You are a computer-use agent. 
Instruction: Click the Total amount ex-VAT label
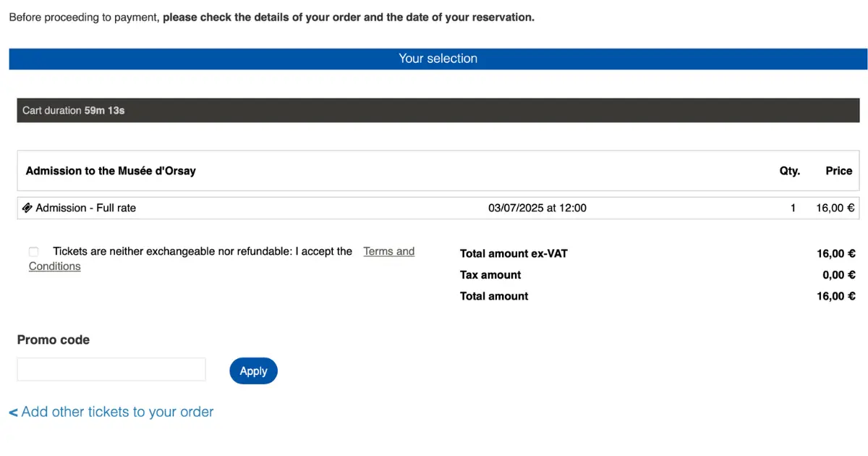coord(514,253)
